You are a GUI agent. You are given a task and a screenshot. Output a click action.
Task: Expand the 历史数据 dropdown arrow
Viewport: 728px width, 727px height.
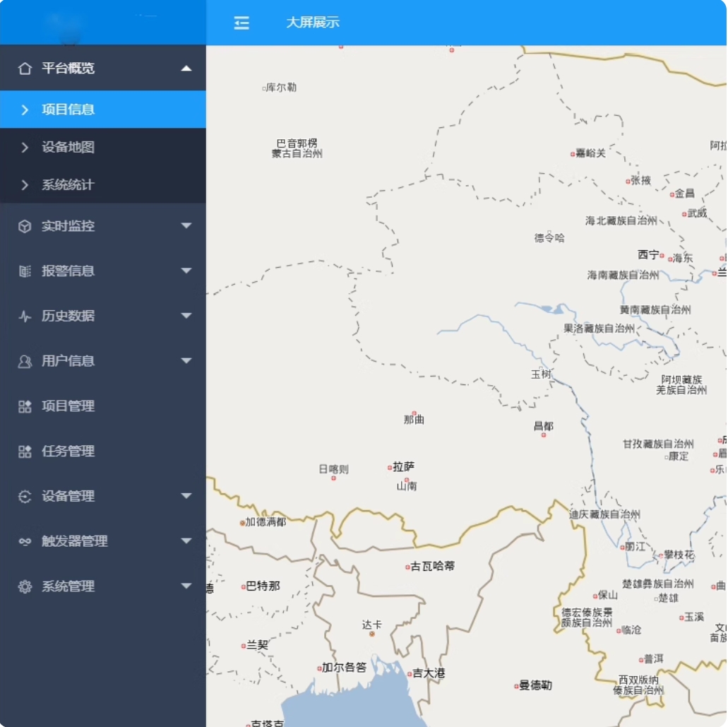tap(186, 316)
